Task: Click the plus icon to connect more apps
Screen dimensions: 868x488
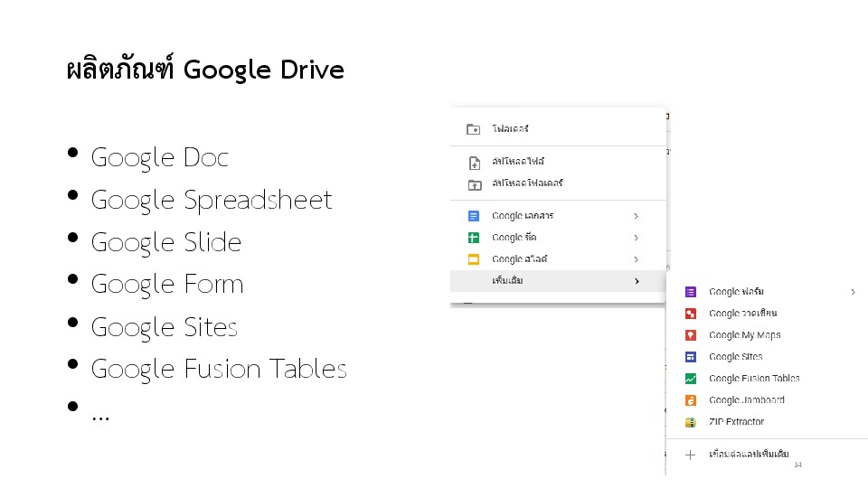Action: tap(690, 455)
